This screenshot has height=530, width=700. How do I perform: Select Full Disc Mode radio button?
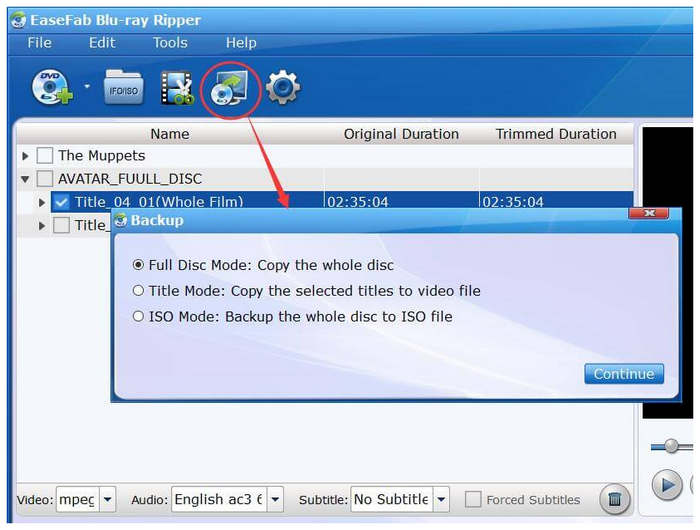pos(138,265)
